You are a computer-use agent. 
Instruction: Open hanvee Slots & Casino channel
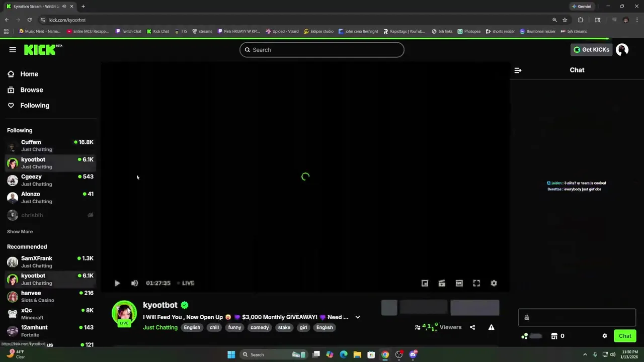coord(50,297)
